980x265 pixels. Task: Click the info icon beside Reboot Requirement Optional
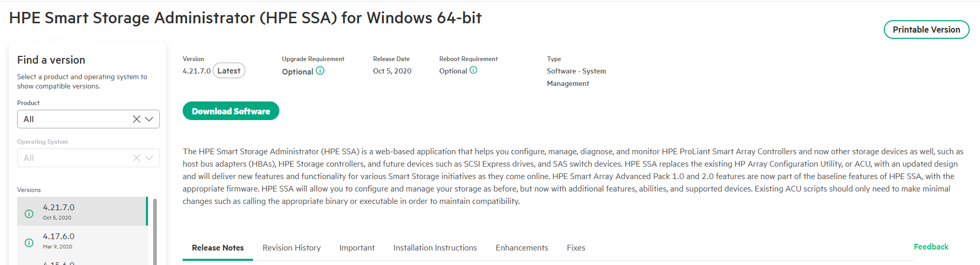pyautogui.click(x=473, y=70)
